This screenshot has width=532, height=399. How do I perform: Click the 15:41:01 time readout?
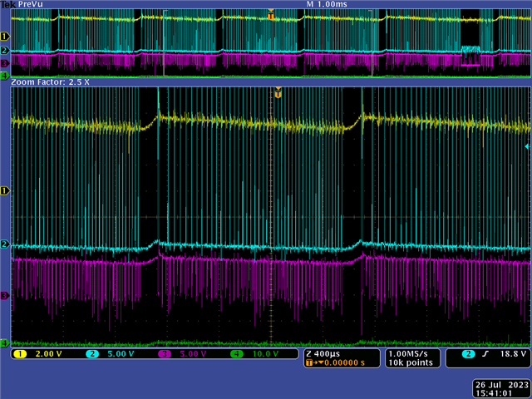494,393
